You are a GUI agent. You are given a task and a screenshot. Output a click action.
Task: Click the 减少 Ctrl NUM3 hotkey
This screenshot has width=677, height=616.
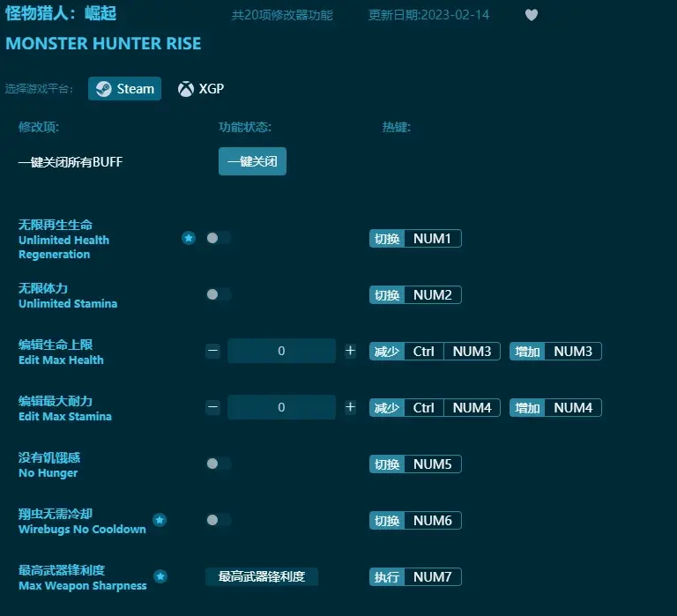click(x=435, y=352)
